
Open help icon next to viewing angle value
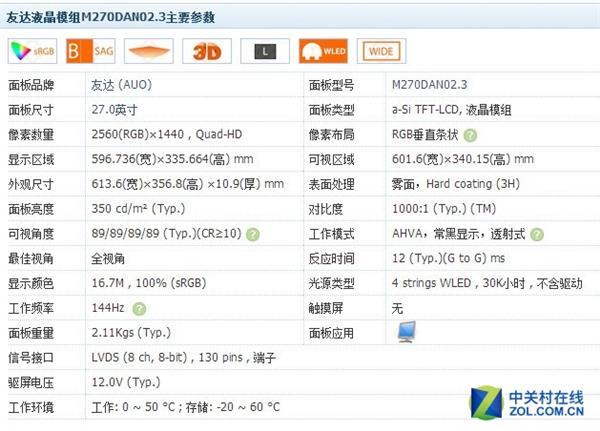253,234
